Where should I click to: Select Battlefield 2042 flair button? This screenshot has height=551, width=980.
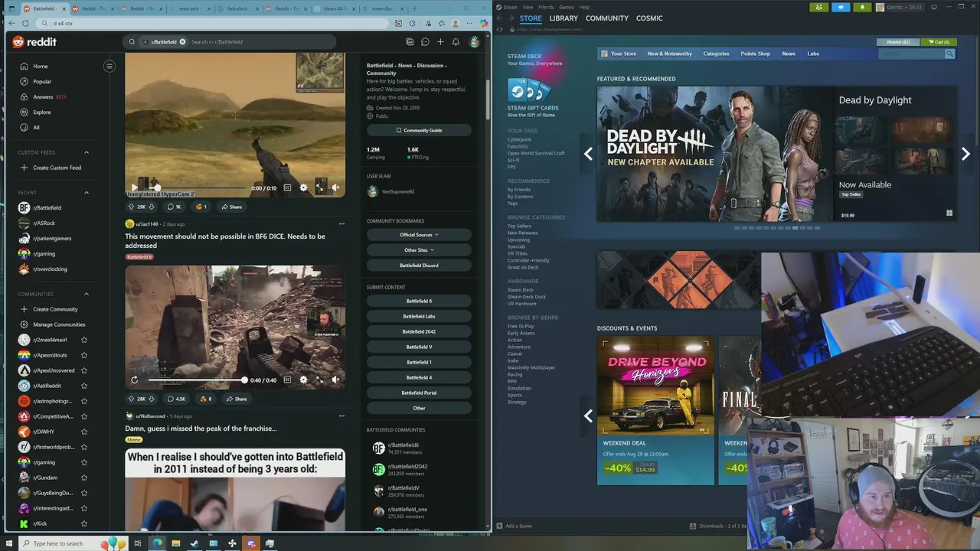pyautogui.click(x=419, y=331)
